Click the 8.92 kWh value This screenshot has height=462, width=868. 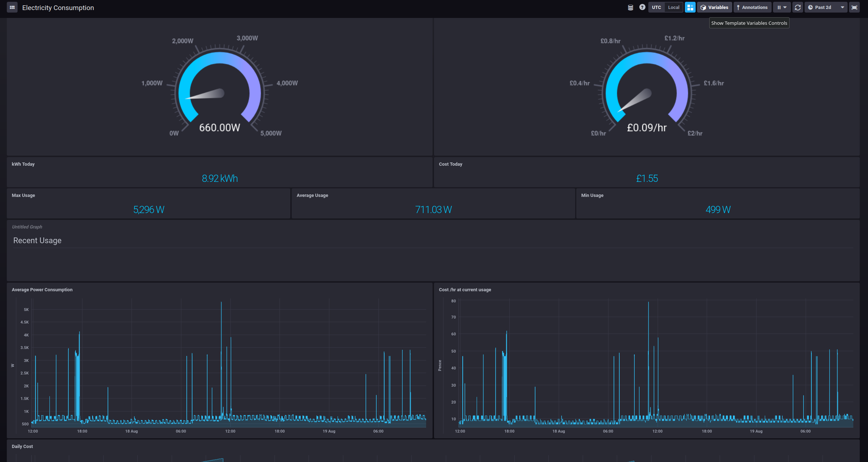(x=220, y=178)
